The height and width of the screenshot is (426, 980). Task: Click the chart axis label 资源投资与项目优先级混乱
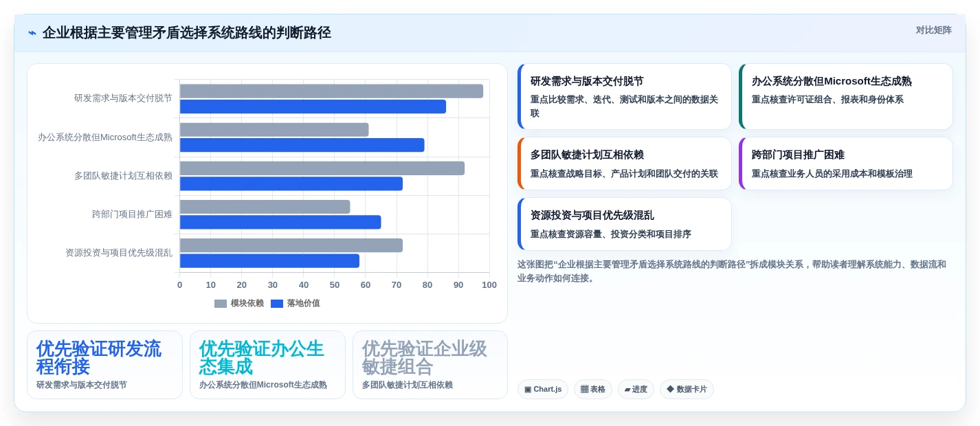pos(119,253)
